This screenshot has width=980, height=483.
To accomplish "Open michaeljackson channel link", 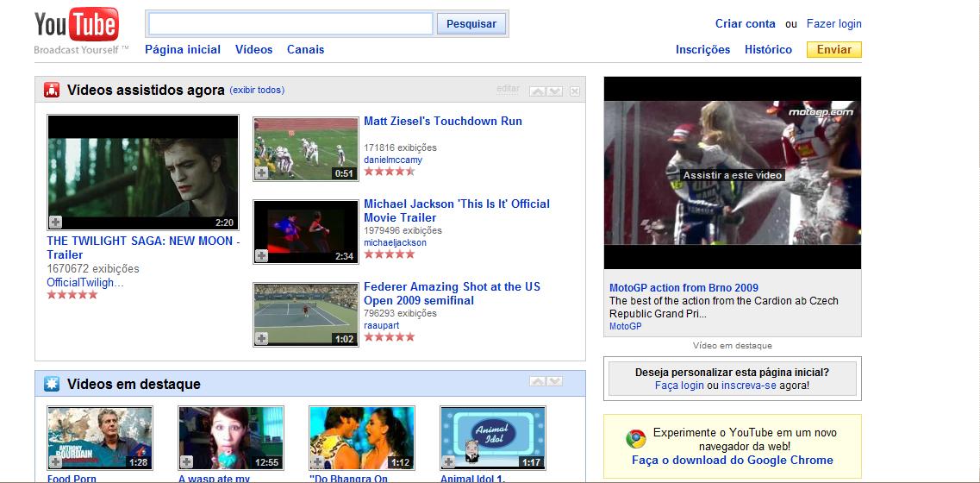I will click(x=395, y=242).
